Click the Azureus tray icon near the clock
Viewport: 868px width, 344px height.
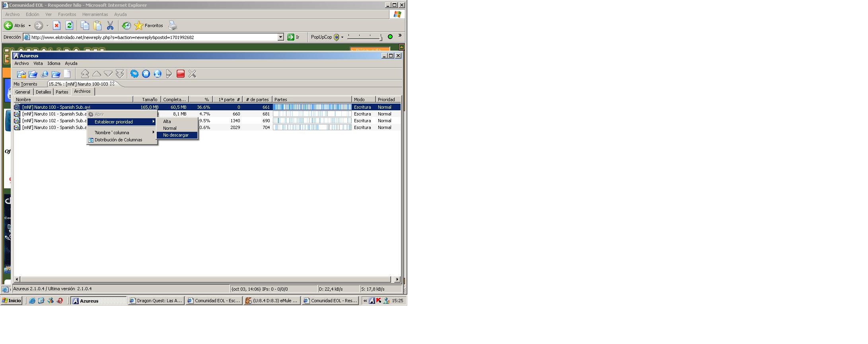372,301
